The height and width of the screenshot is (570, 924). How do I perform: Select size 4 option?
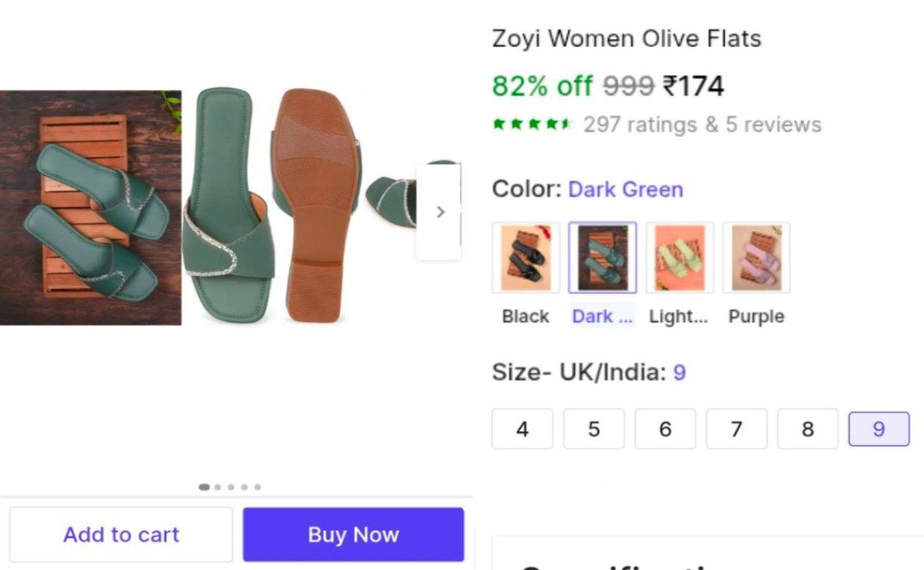coord(522,429)
